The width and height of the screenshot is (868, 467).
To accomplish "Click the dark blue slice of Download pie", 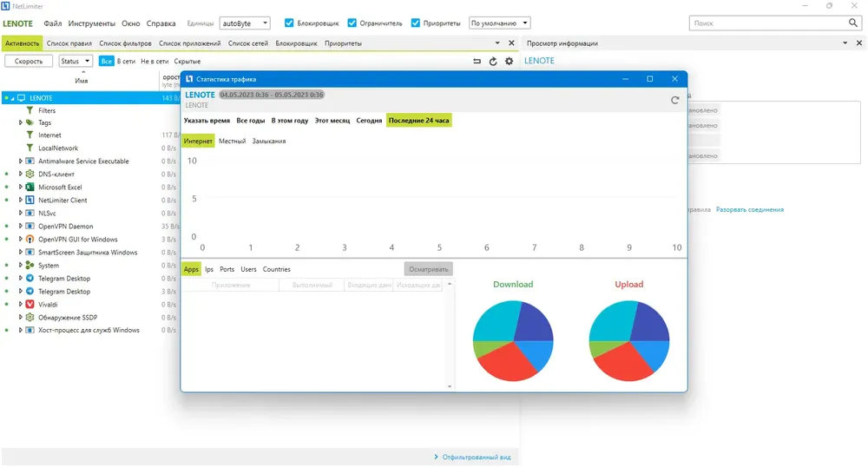I will 534,323.
